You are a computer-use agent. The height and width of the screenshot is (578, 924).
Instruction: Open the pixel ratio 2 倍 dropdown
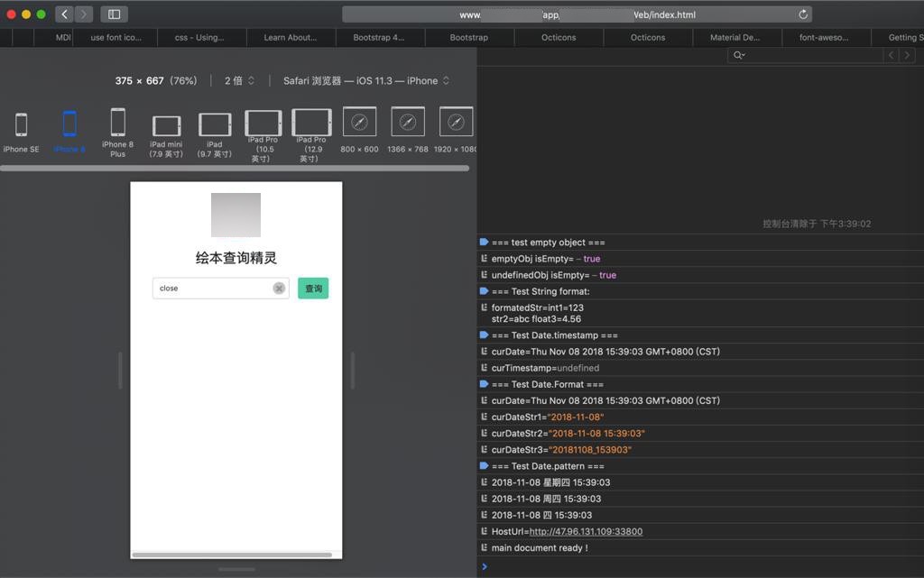pos(239,80)
